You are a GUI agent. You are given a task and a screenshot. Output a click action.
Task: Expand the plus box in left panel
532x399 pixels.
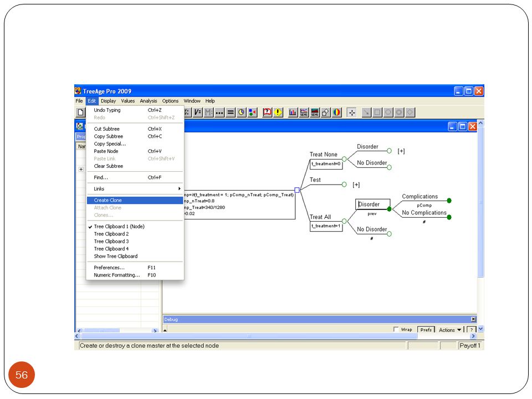81,169
